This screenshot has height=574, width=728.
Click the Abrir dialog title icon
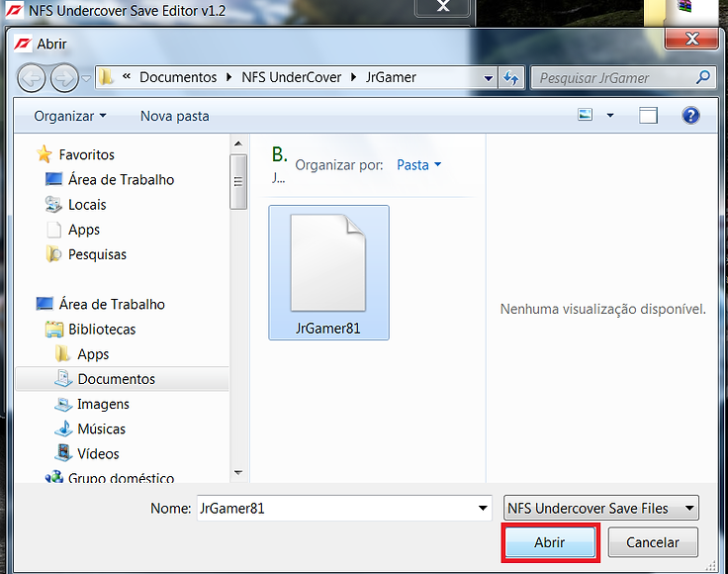23,45
